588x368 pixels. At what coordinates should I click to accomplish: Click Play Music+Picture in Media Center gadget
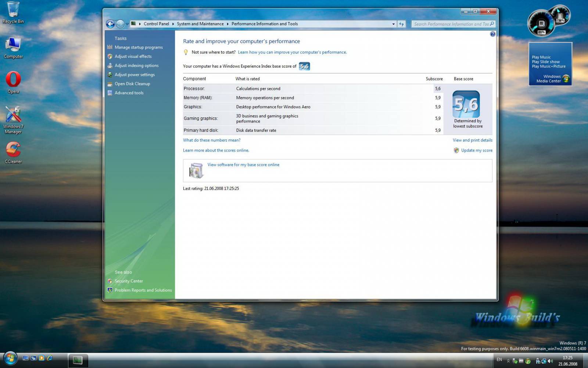tap(549, 66)
